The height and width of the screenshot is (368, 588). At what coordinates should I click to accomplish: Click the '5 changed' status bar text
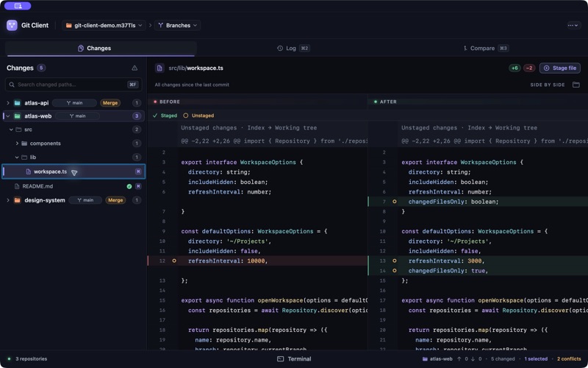click(x=503, y=359)
